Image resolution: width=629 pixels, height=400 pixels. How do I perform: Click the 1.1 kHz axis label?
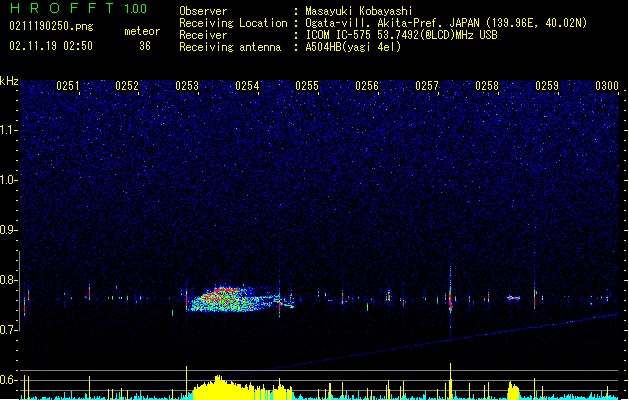point(8,130)
